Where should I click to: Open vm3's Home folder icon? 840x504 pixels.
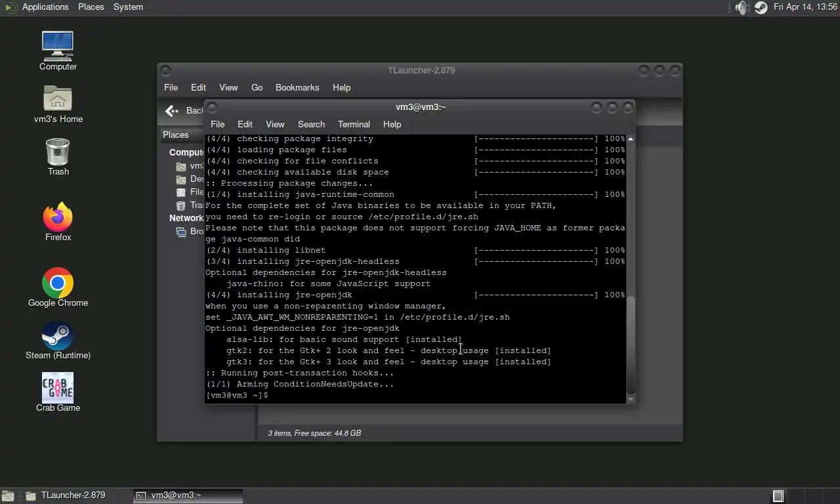(x=58, y=104)
